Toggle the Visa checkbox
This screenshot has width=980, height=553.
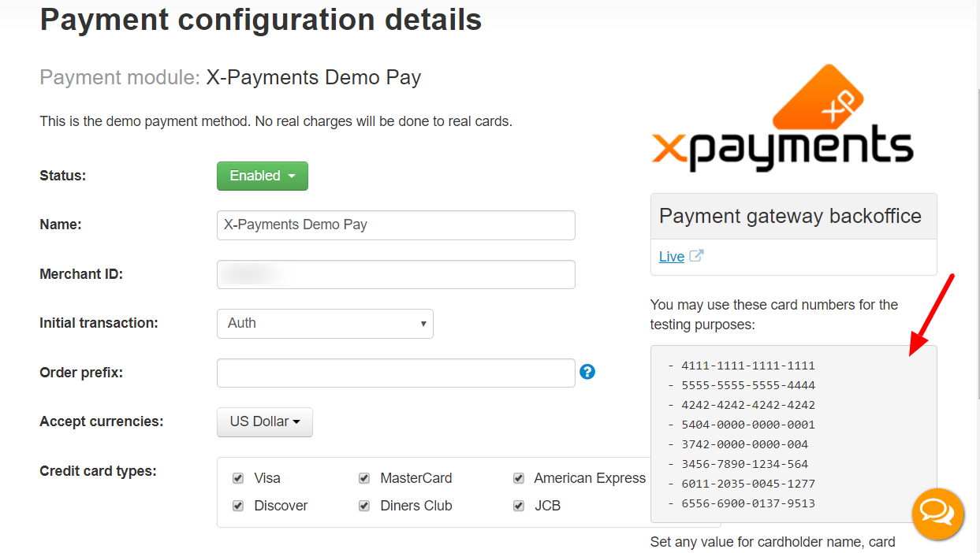238,478
